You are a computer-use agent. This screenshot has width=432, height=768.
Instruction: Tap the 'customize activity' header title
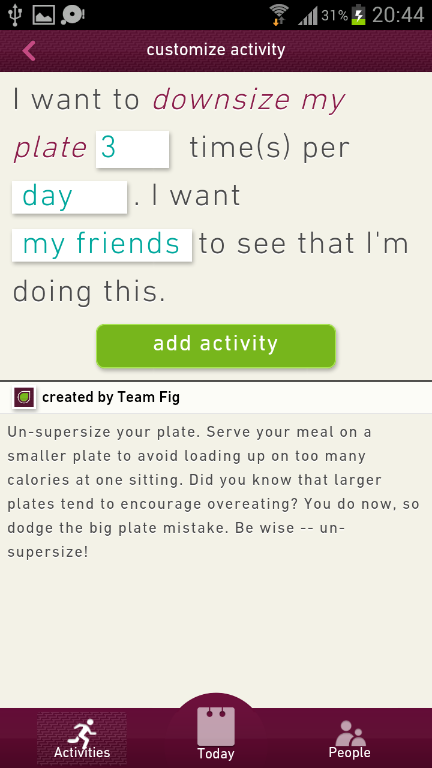(216, 50)
